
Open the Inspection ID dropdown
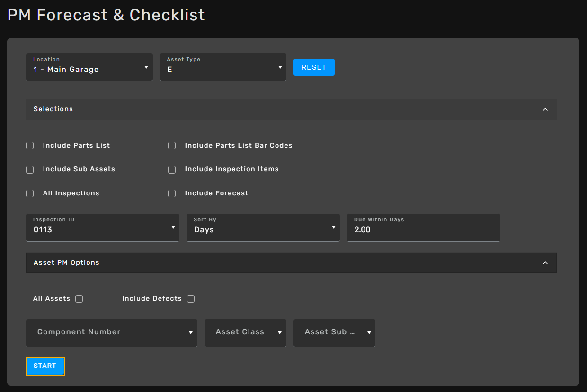tap(102, 227)
